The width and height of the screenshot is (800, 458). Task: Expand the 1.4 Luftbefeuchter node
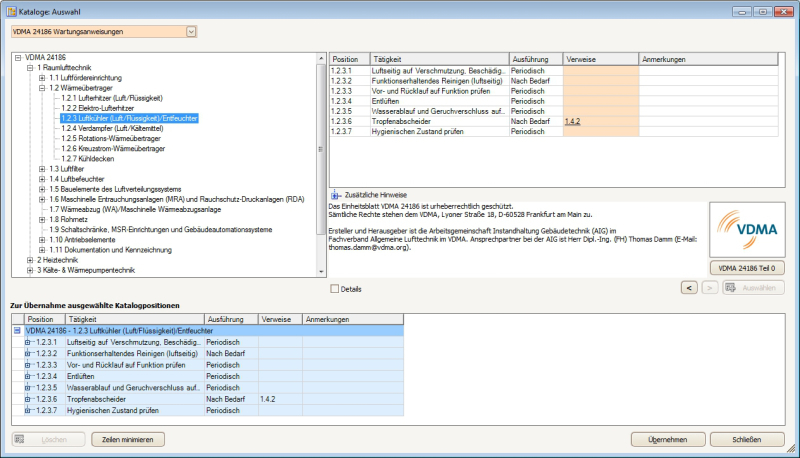click(x=42, y=179)
